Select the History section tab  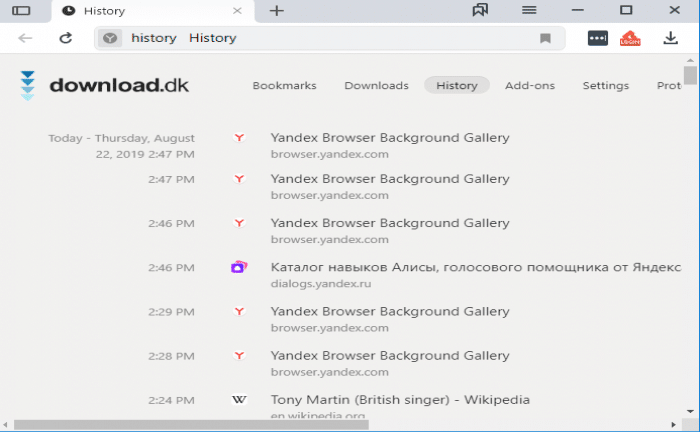pos(457,85)
